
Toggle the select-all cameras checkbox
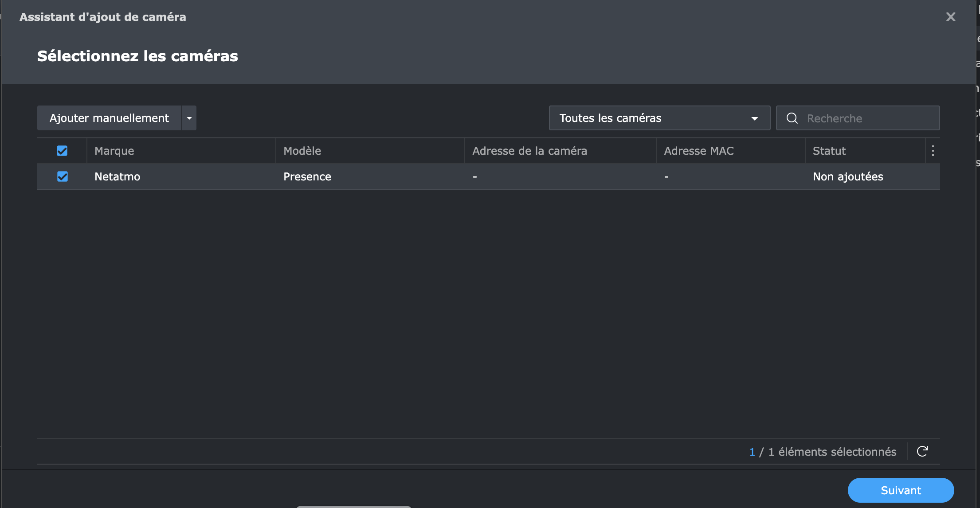pyautogui.click(x=62, y=151)
